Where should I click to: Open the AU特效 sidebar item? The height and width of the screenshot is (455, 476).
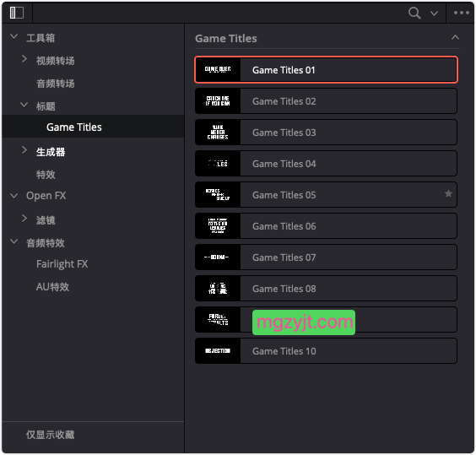[x=52, y=287]
